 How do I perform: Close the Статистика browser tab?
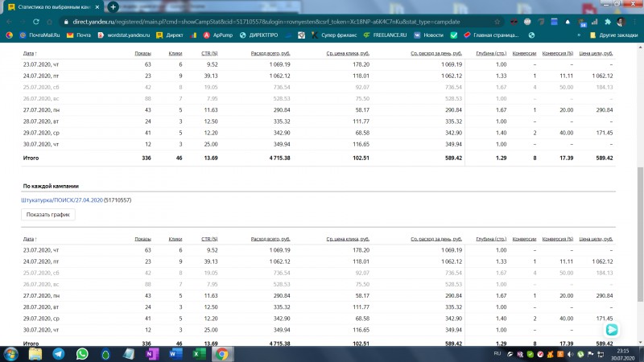(97, 7)
